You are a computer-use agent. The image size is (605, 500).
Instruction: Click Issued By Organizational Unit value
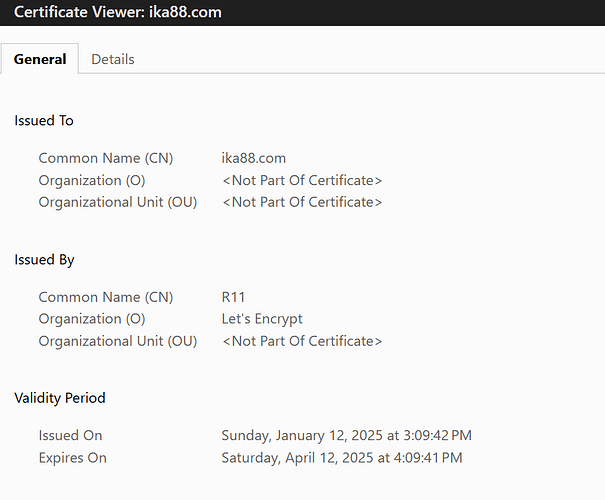pos(302,341)
